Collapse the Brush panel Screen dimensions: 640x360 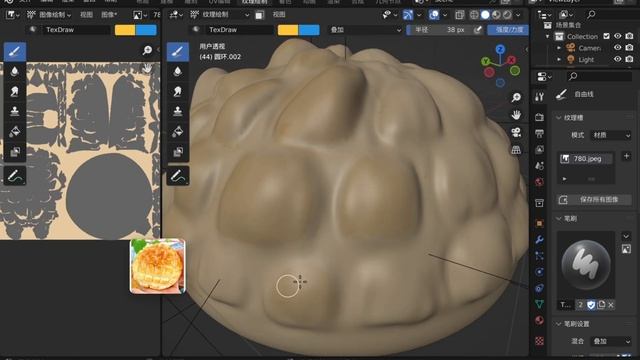tap(559, 219)
